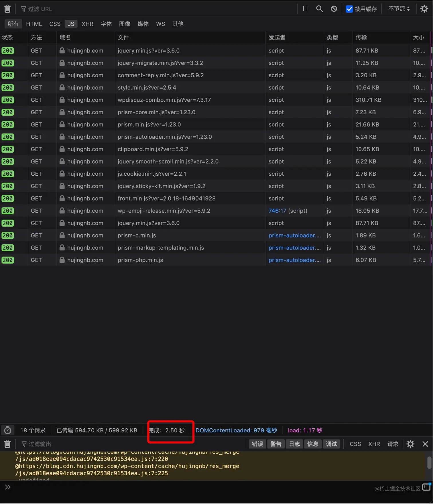Open the 不节流 throttling dropdown
Viewport: 433px width, 504px height.
pyautogui.click(x=399, y=9)
